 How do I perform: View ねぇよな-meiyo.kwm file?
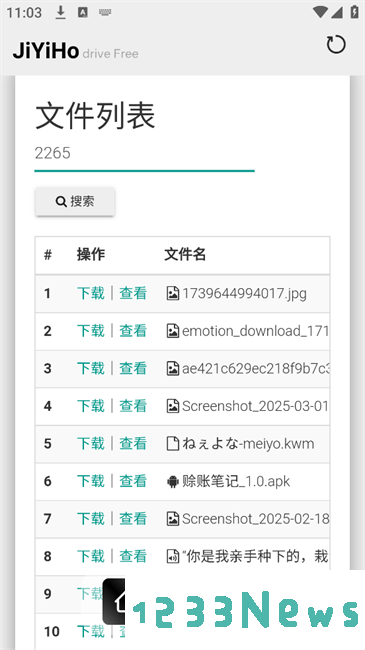[133, 444]
